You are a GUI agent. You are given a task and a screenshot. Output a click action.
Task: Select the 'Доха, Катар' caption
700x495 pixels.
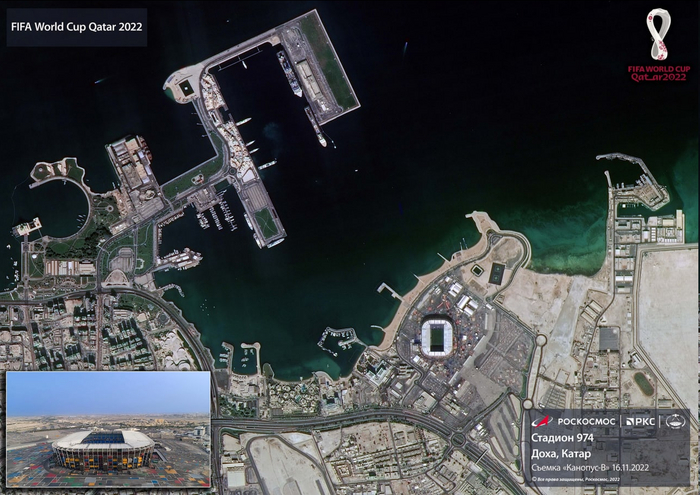click(561, 453)
